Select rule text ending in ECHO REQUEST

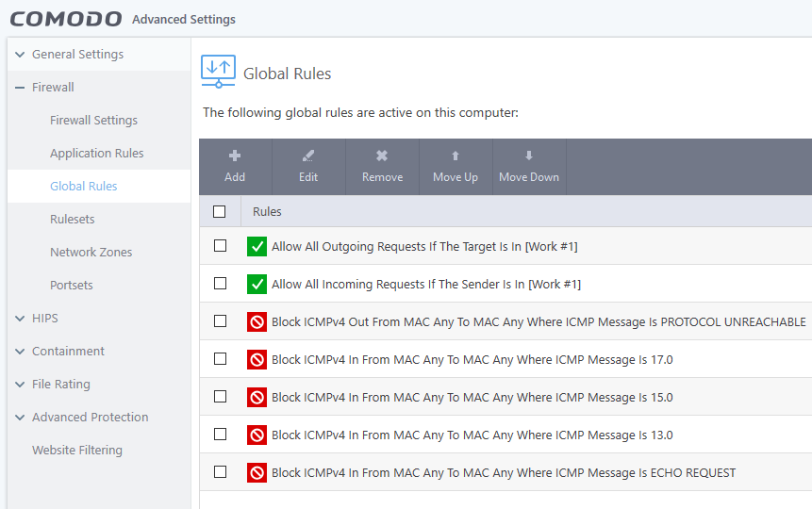click(x=504, y=473)
